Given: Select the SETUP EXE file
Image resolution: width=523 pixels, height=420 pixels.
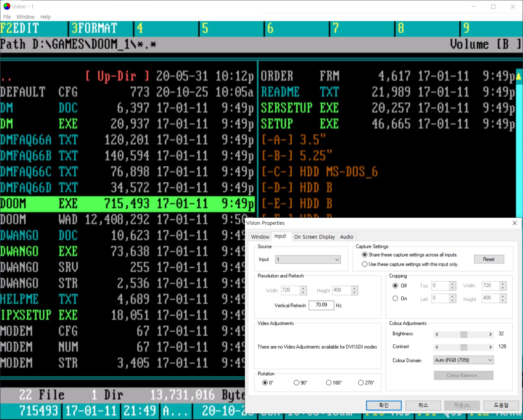Looking at the screenshot, I should point(388,124).
